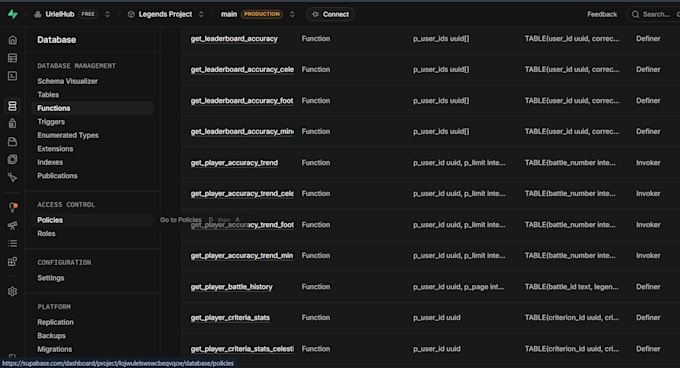This screenshot has width=680, height=368.
Task: Click the FREE plan badge
Action: [x=88, y=14]
